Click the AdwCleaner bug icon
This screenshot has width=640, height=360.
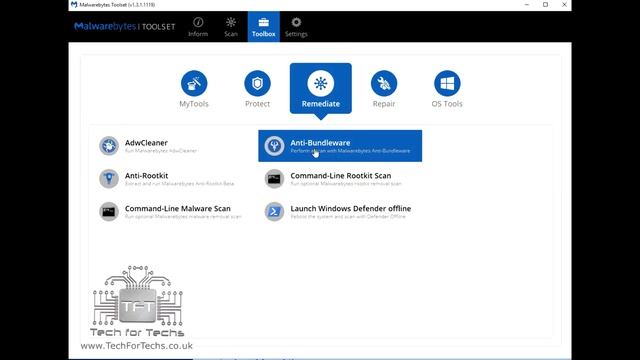109,146
